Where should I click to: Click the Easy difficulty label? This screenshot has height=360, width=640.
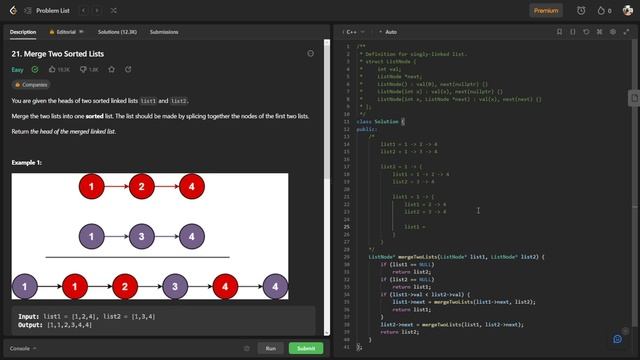(17, 70)
